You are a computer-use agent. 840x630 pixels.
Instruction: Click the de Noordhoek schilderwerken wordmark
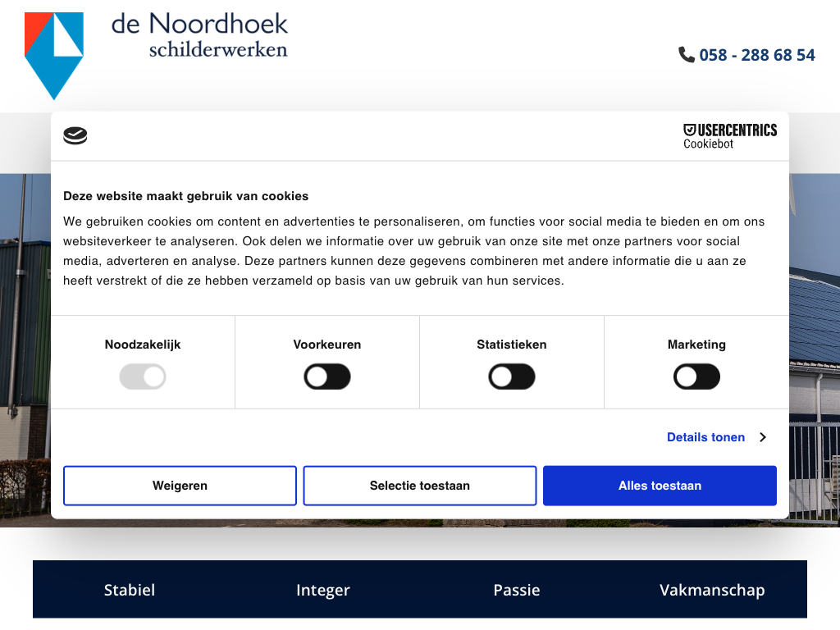coord(199,34)
